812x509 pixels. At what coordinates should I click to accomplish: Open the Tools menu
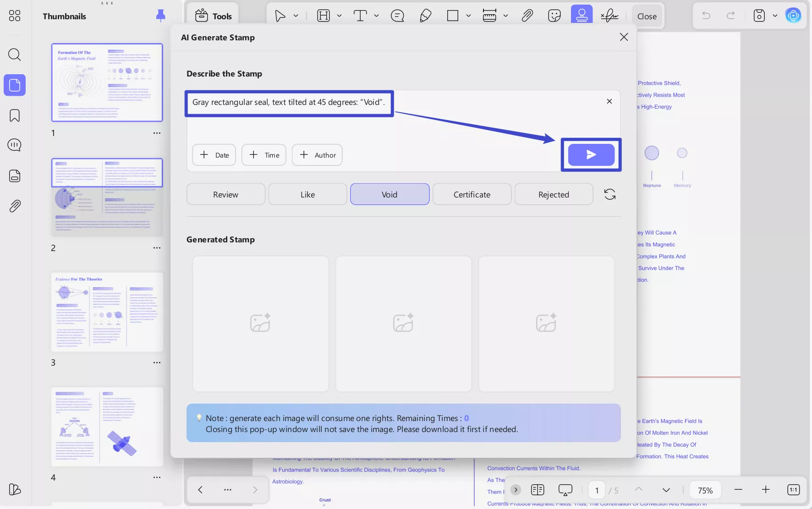point(214,16)
